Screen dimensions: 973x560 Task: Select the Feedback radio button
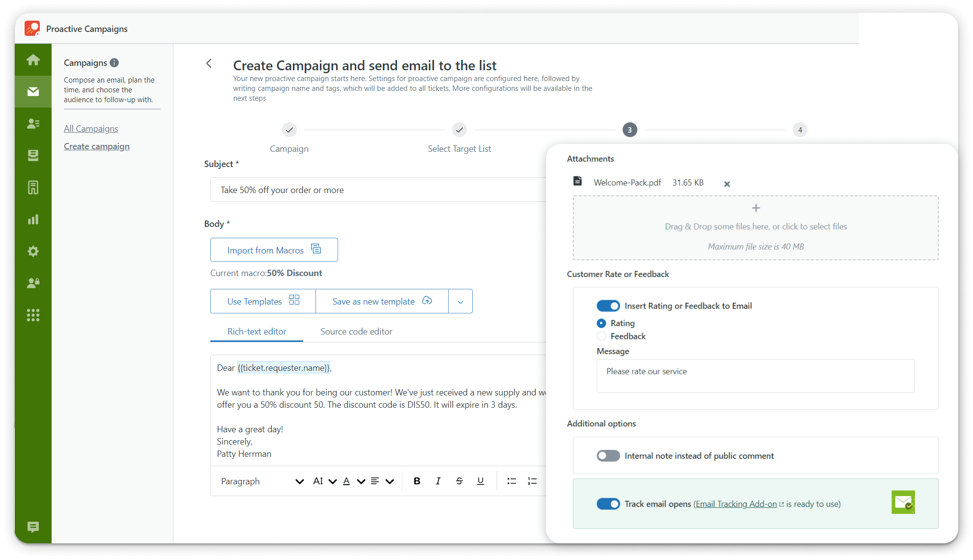(x=601, y=336)
